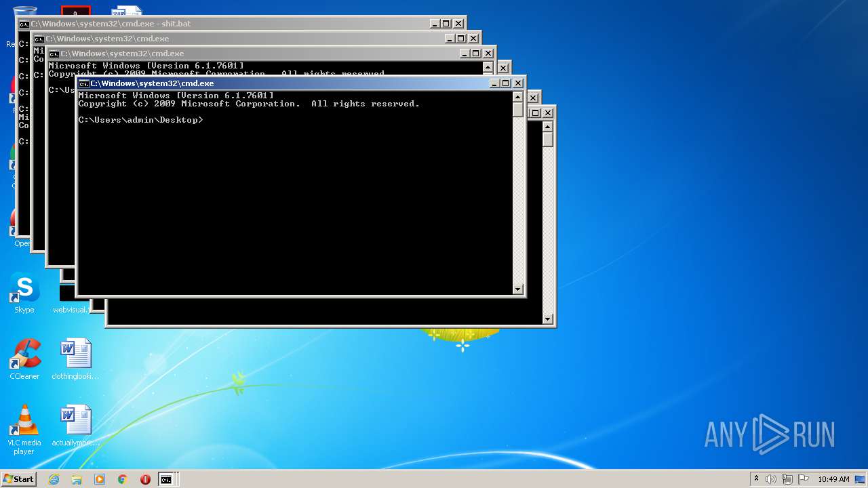Screen dimensions: 868x488
Task: Close the active cmd.exe window
Action: pos(518,83)
